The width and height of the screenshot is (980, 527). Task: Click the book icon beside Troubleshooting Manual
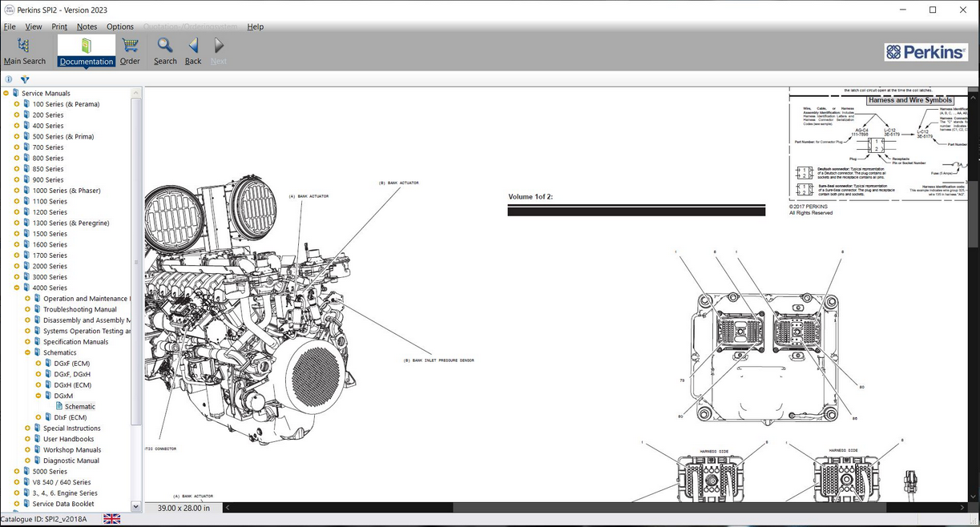point(37,309)
